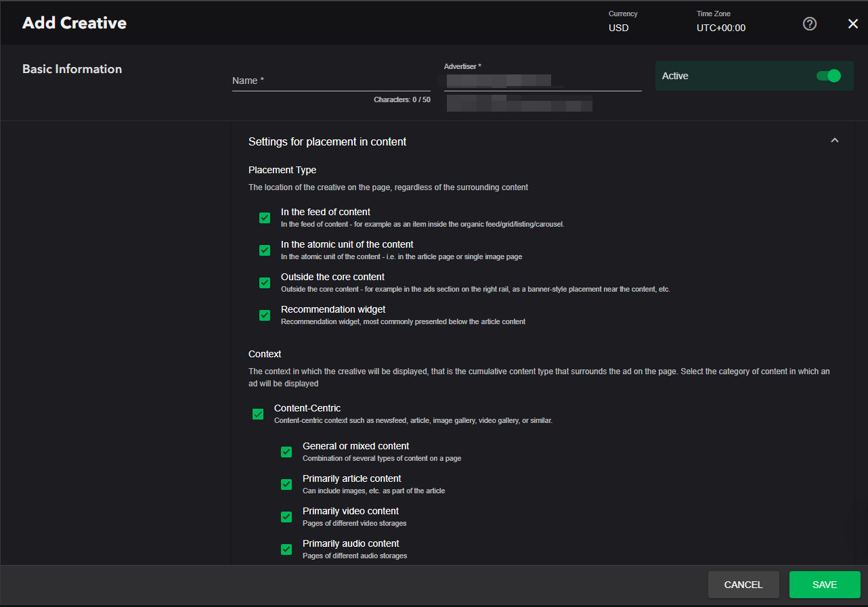Uncheck In the atomic unit of content
The height and width of the screenshot is (607, 868).
point(265,250)
